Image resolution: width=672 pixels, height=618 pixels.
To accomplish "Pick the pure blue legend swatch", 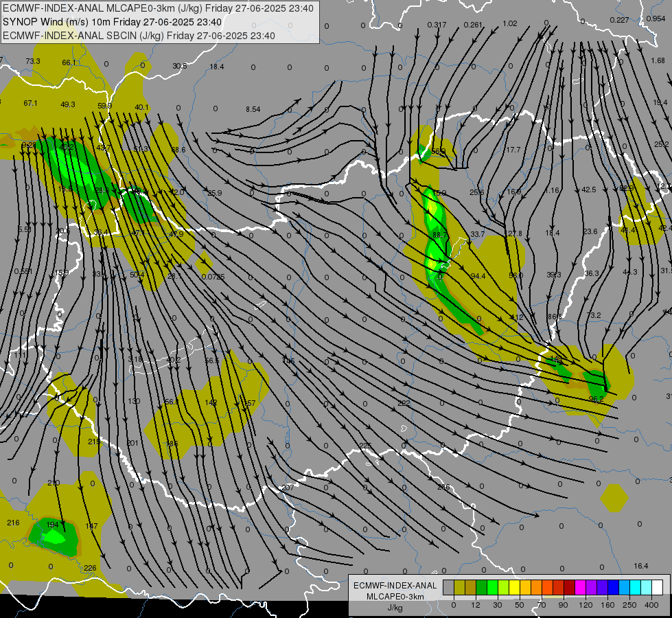I will [614, 587].
